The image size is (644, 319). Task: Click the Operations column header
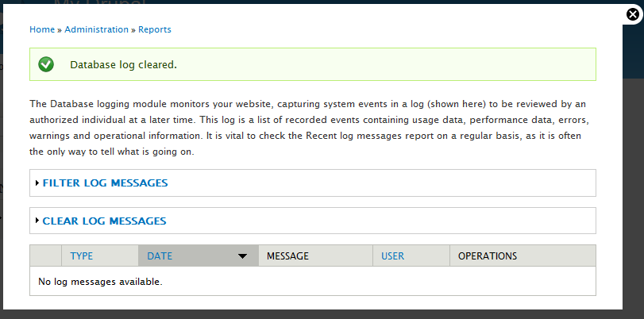tap(488, 256)
